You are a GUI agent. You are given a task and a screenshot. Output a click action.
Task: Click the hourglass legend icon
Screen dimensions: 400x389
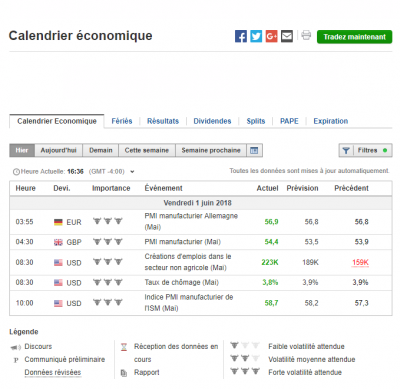point(124,347)
